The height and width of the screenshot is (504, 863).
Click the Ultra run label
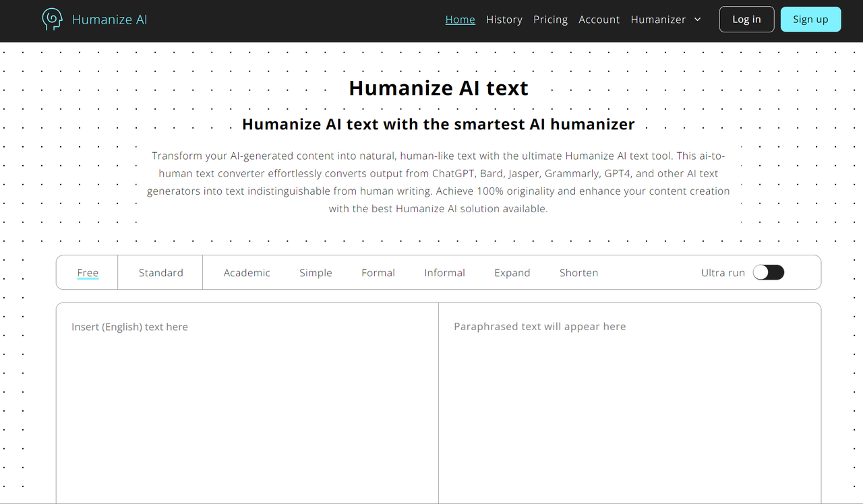[x=723, y=273]
